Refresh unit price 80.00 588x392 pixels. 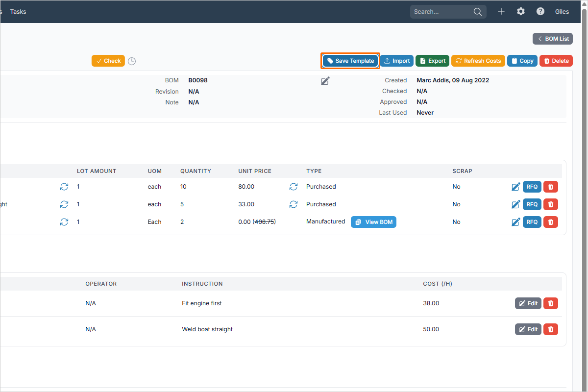[x=294, y=187]
